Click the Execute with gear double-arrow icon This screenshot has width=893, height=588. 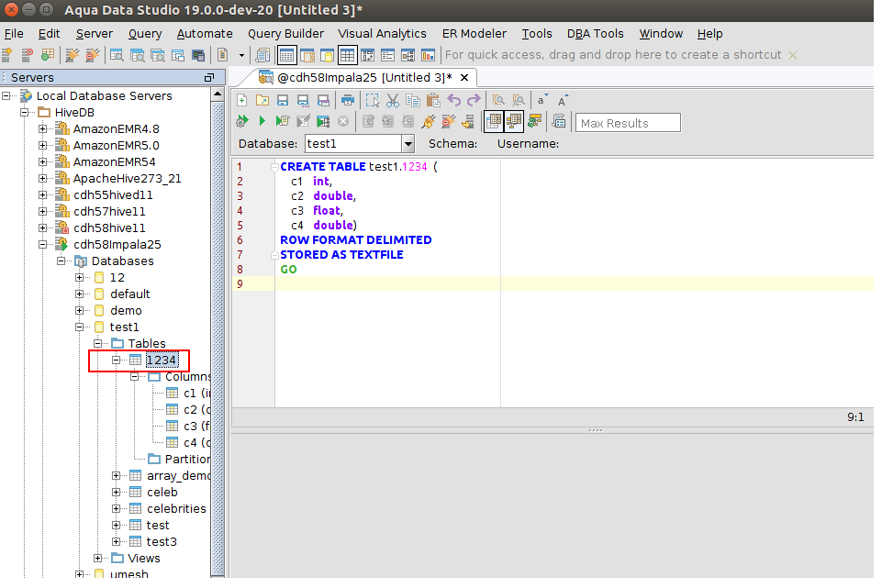tap(242, 121)
